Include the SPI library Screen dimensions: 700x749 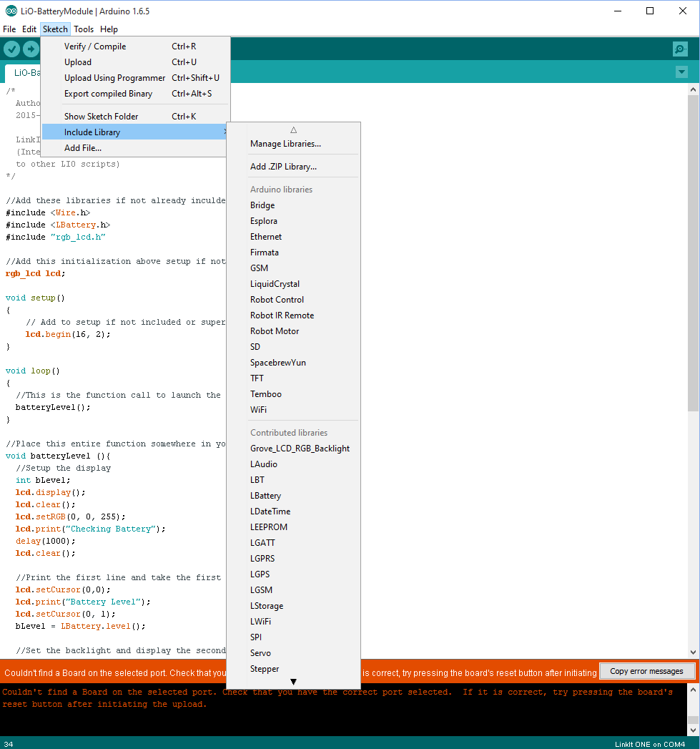tap(293, 637)
